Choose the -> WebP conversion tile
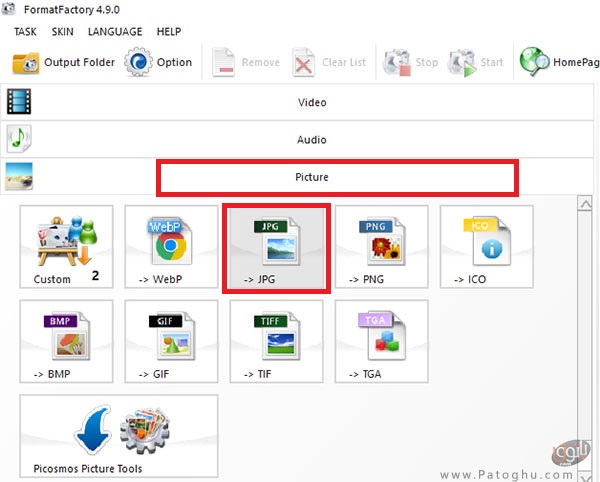The image size is (600, 482). click(x=171, y=247)
